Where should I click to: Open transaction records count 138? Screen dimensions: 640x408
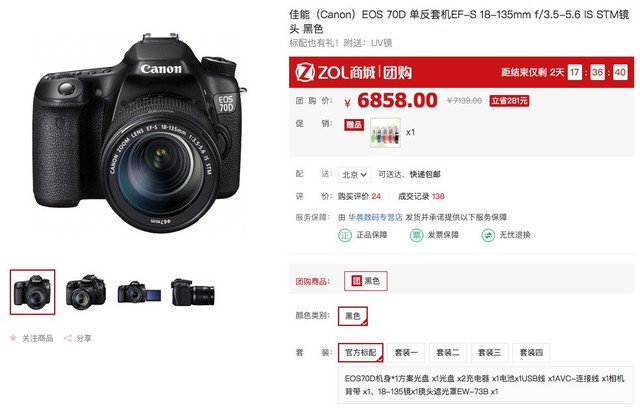click(438, 196)
